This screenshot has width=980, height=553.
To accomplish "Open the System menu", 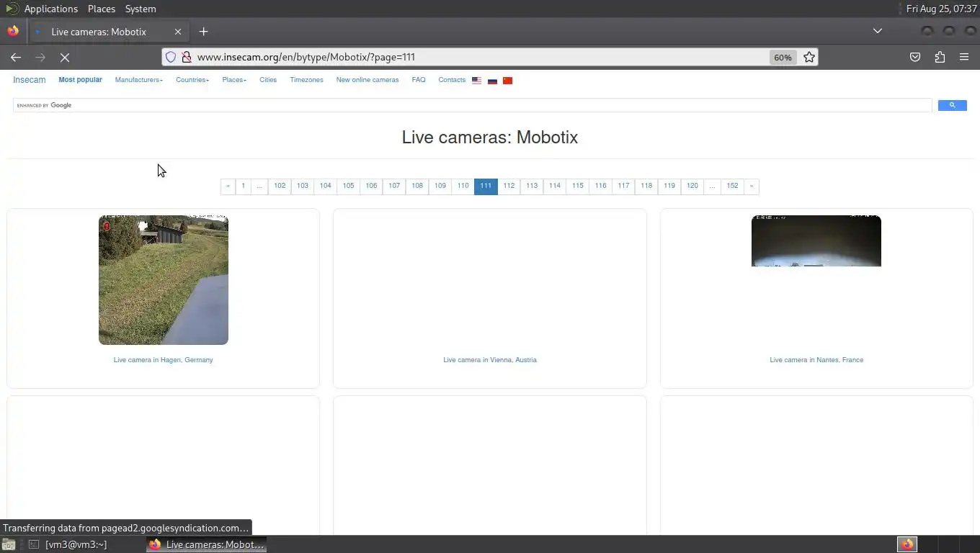I will [141, 9].
